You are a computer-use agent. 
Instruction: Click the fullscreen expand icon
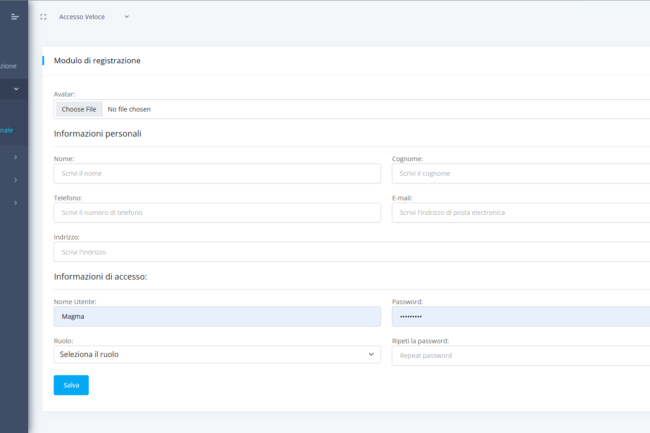pos(43,17)
